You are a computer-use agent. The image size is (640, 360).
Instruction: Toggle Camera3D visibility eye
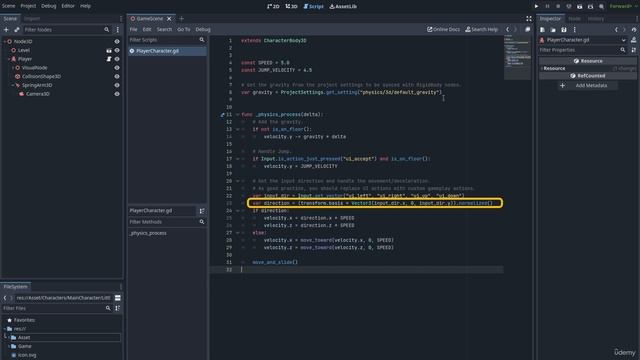pyautogui.click(x=117, y=94)
